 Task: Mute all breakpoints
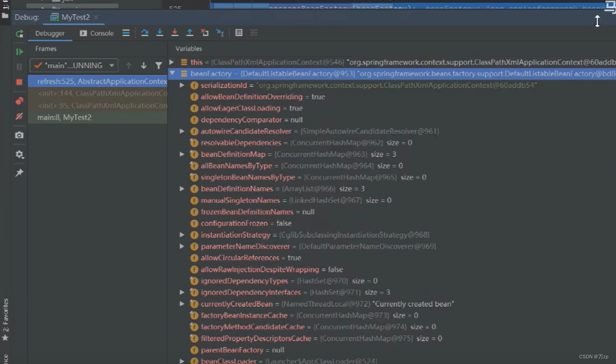coord(19,116)
